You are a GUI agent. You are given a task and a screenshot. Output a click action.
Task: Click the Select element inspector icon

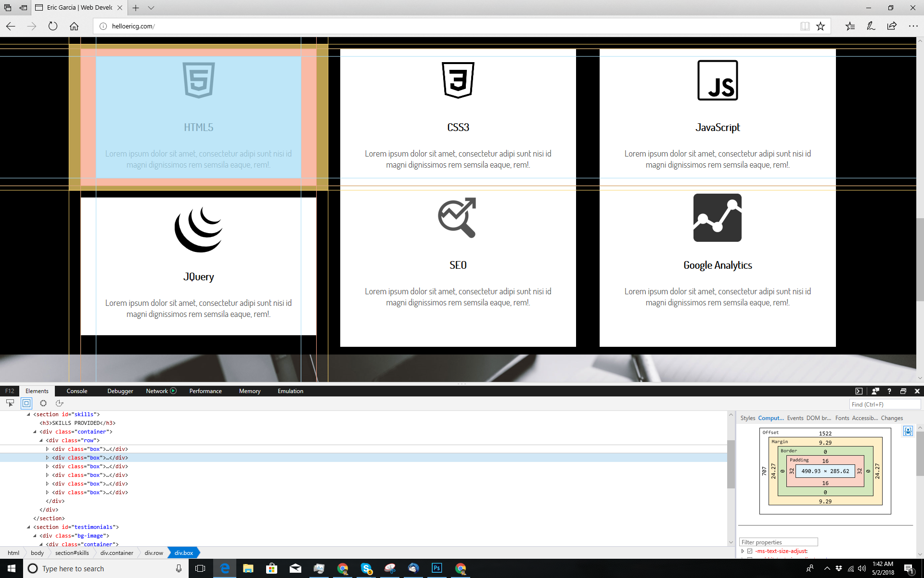[10, 403]
